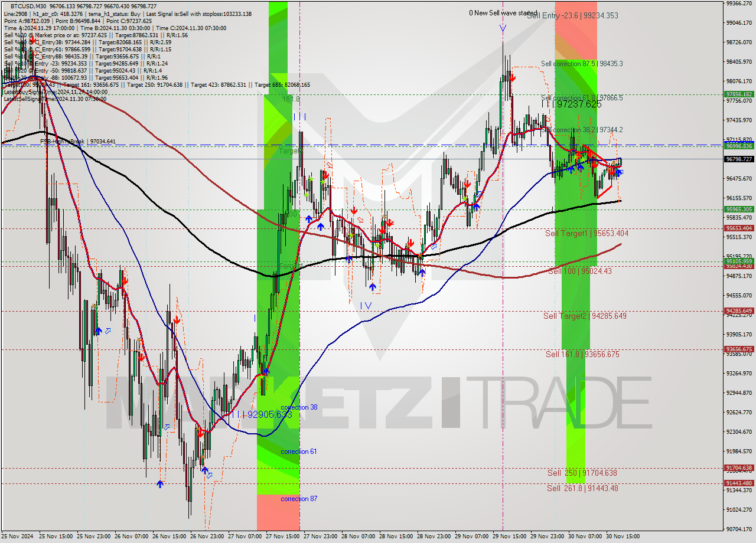Click the green 96996.836 price tag
Viewport: 756px width, 543px height.
(x=739, y=146)
